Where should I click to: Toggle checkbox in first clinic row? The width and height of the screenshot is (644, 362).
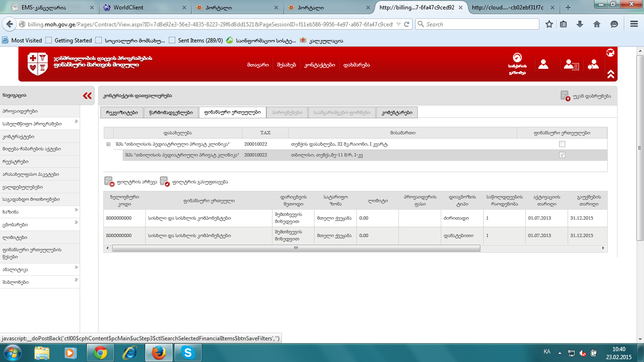(562, 144)
